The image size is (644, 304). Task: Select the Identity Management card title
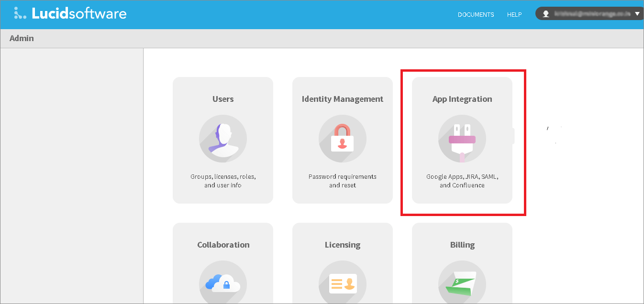(343, 99)
